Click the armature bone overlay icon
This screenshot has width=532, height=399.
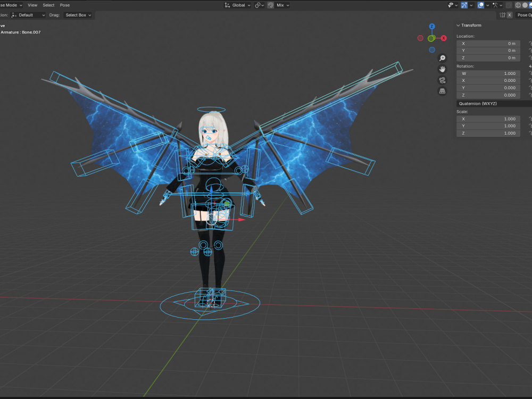tap(495, 5)
